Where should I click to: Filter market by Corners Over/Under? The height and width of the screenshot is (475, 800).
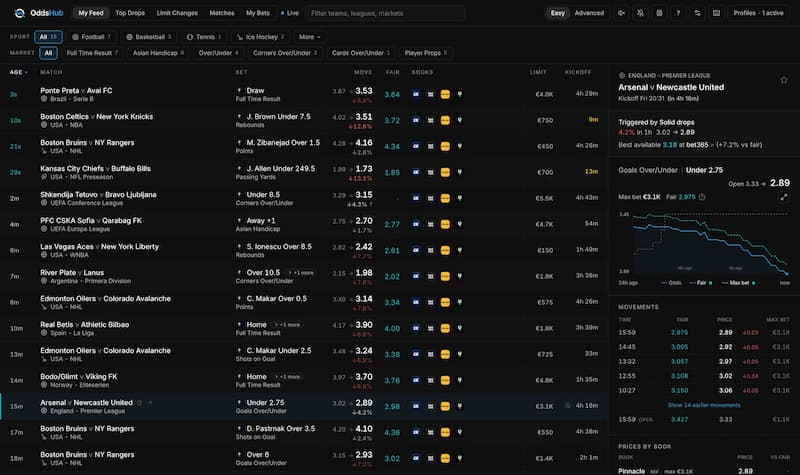tap(285, 53)
